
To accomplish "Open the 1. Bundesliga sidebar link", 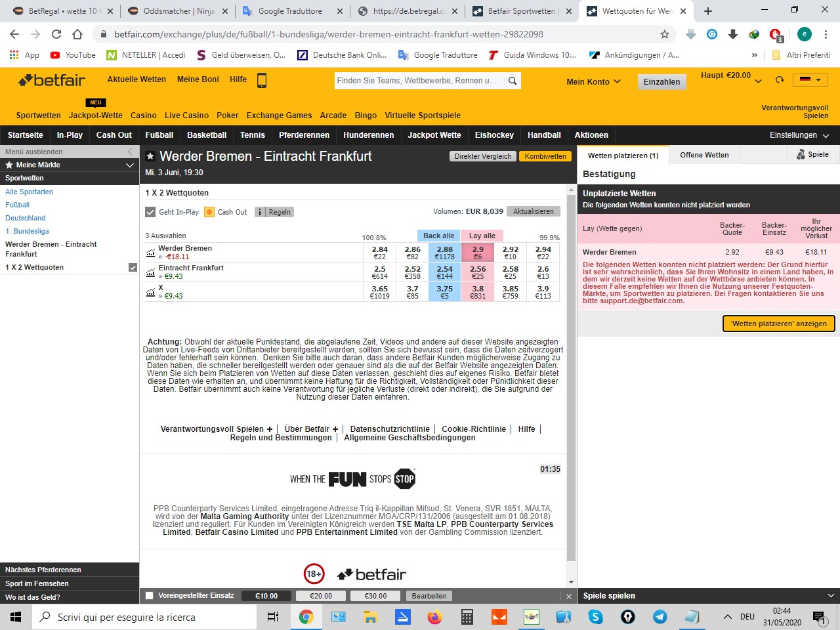I will click(x=27, y=231).
